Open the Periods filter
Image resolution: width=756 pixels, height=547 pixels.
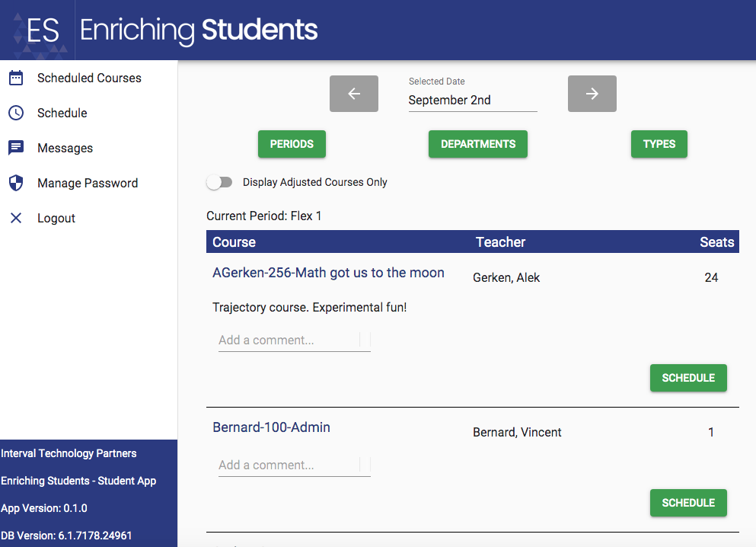(292, 144)
